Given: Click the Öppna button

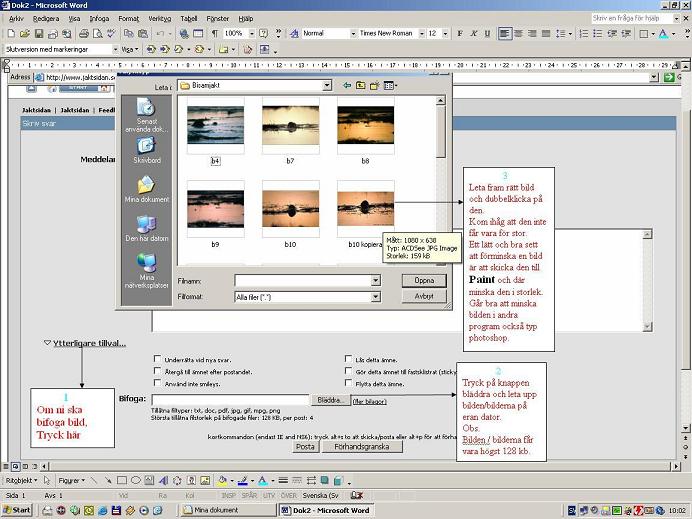Looking at the screenshot, I should (x=424, y=281).
